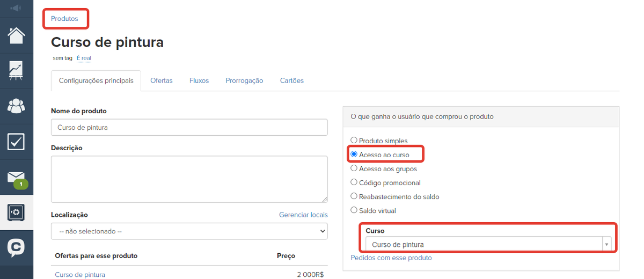Open the analytics chart icon in sidebar
The image size is (644, 279).
tap(16, 70)
